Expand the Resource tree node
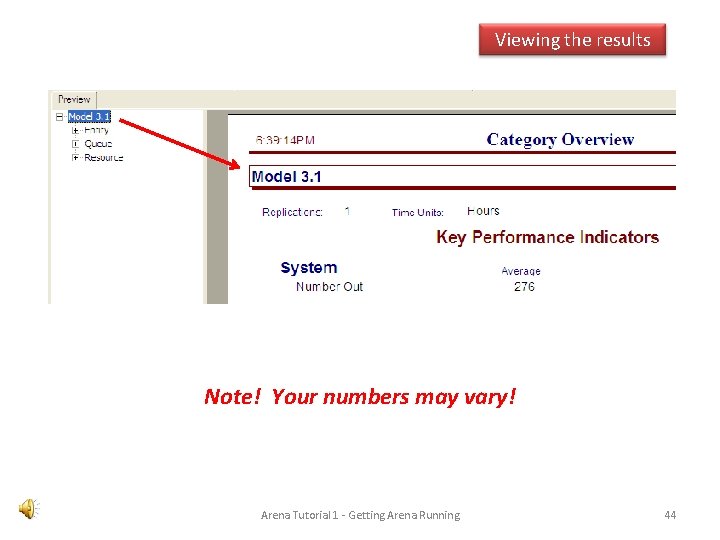 point(75,158)
